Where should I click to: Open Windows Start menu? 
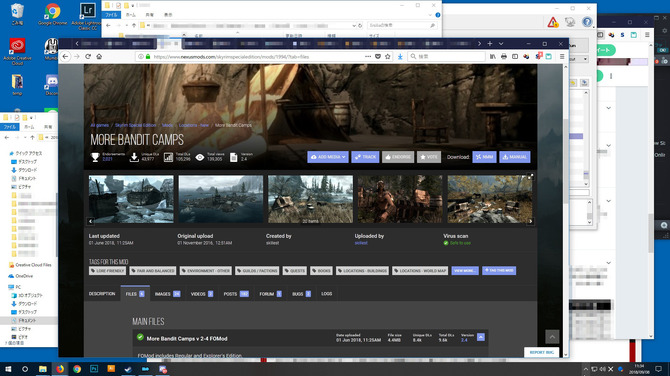[8, 369]
